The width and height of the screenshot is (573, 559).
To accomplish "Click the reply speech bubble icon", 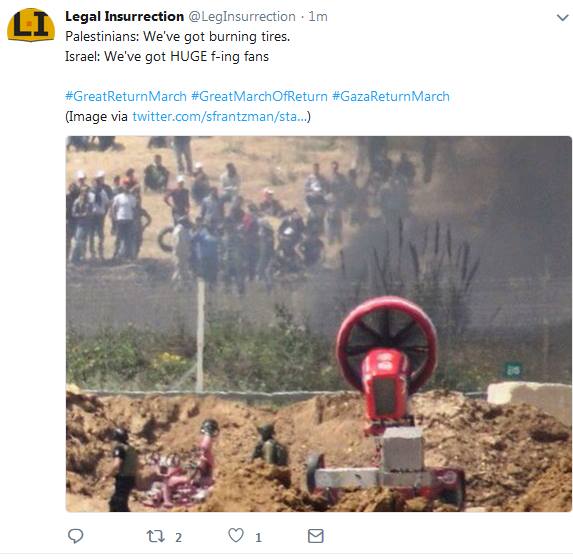I will point(76,536).
